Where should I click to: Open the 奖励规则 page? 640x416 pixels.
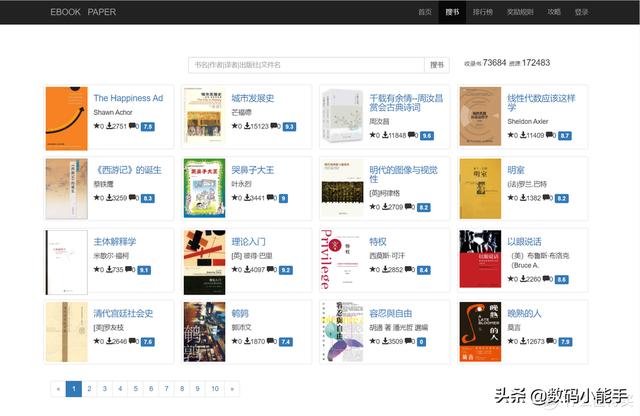521,12
